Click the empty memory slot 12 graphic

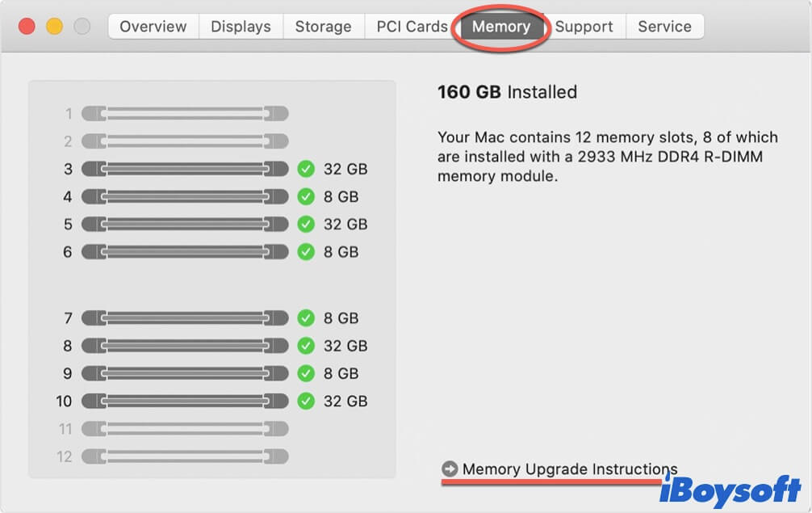coord(185,456)
